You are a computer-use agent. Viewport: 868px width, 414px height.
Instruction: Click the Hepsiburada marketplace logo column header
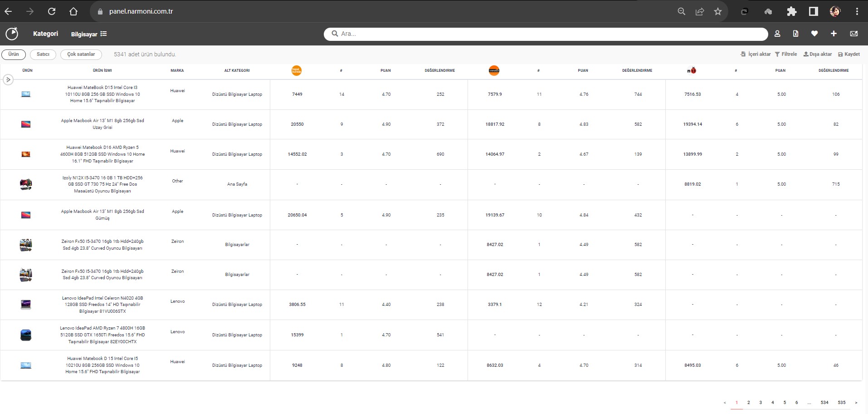click(297, 70)
